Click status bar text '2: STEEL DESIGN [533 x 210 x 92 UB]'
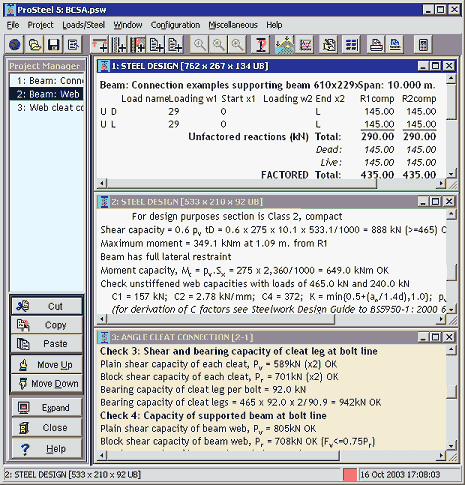Screen dimensions: 465x485 [73, 474]
